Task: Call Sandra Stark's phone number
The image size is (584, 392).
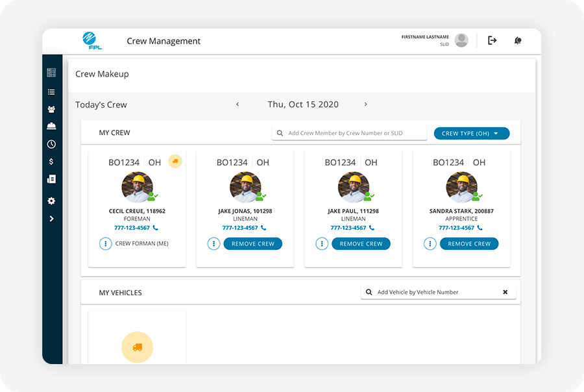Action: [x=460, y=228]
